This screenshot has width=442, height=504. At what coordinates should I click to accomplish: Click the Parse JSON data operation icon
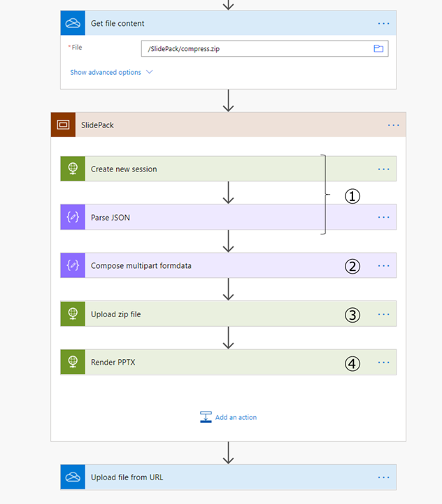[73, 217]
